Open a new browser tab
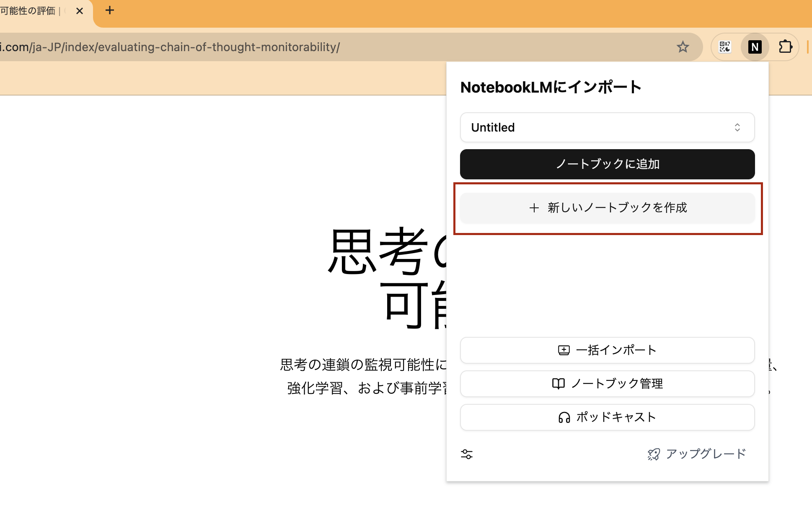 [x=110, y=10]
